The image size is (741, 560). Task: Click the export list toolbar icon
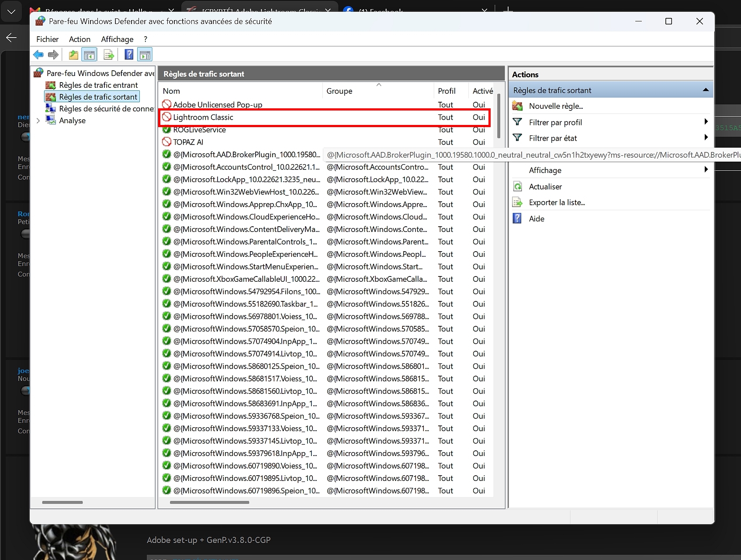click(109, 55)
